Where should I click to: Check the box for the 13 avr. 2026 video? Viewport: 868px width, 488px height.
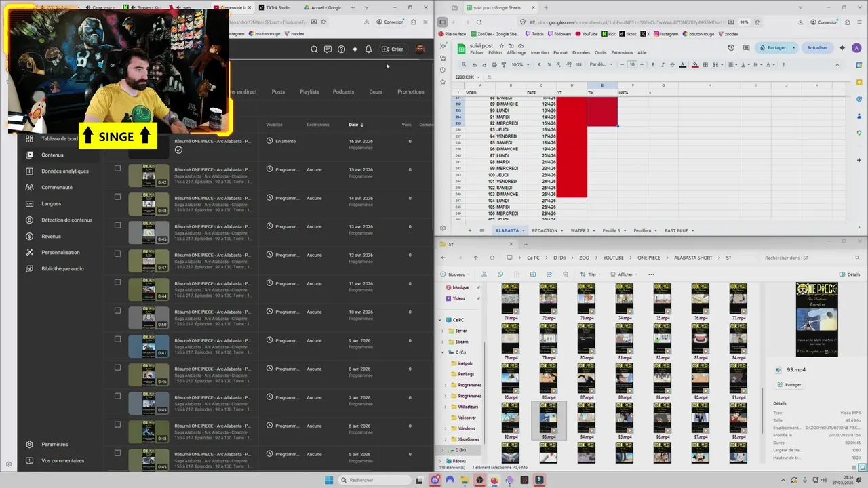point(117,226)
